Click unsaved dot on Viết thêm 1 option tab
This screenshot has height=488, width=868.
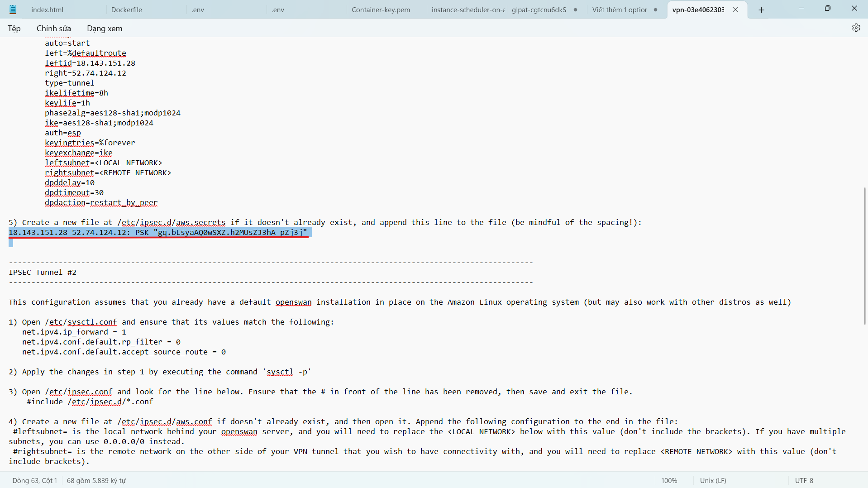655,10
